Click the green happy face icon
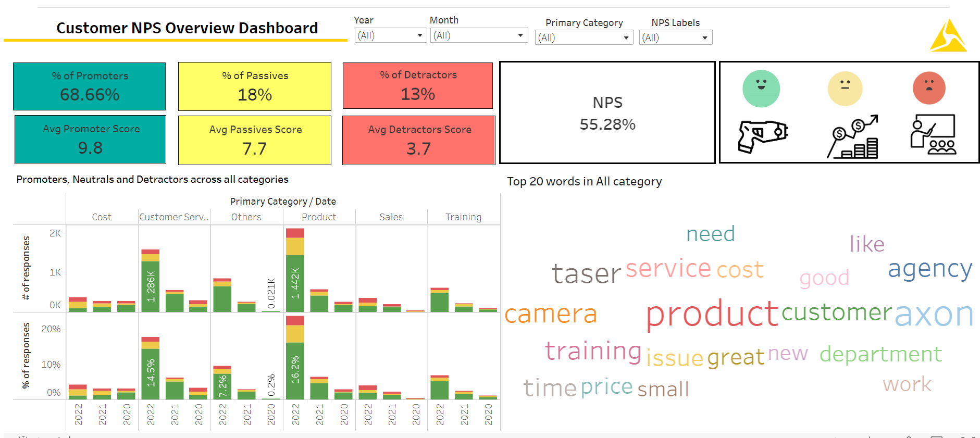The height and width of the screenshot is (438, 980). click(x=761, y=89)
